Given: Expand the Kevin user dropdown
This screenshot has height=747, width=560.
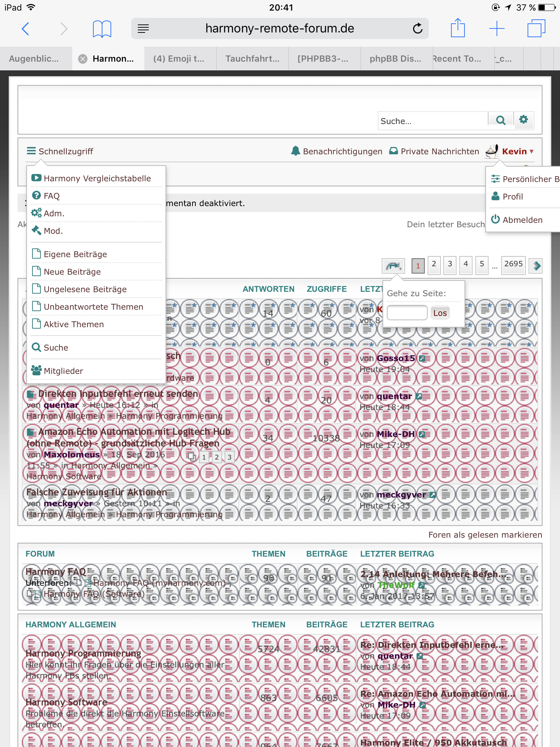Looking at the screenshot, I should click(x=514, y=151).
